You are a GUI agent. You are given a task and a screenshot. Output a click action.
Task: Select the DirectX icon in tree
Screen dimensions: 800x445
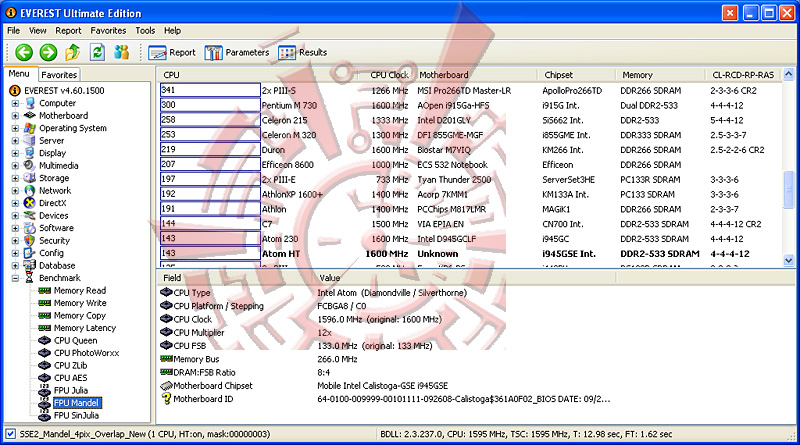(30, 203)
